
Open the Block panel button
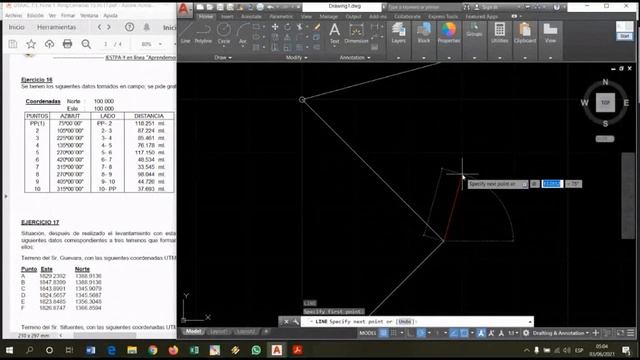tap(424, 33)
